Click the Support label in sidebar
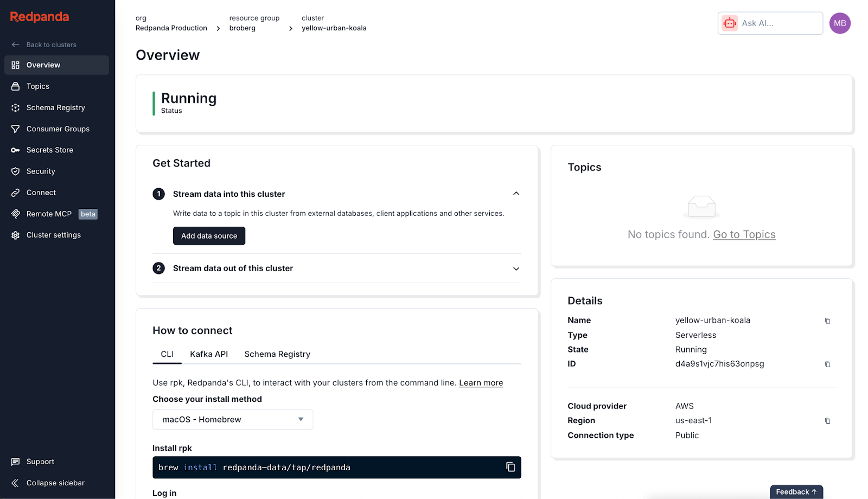 click(40, 462)
